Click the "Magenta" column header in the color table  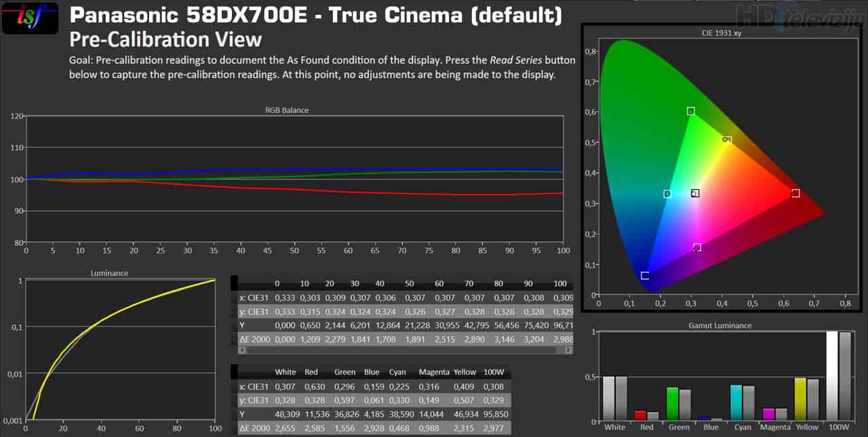[435, 373]
